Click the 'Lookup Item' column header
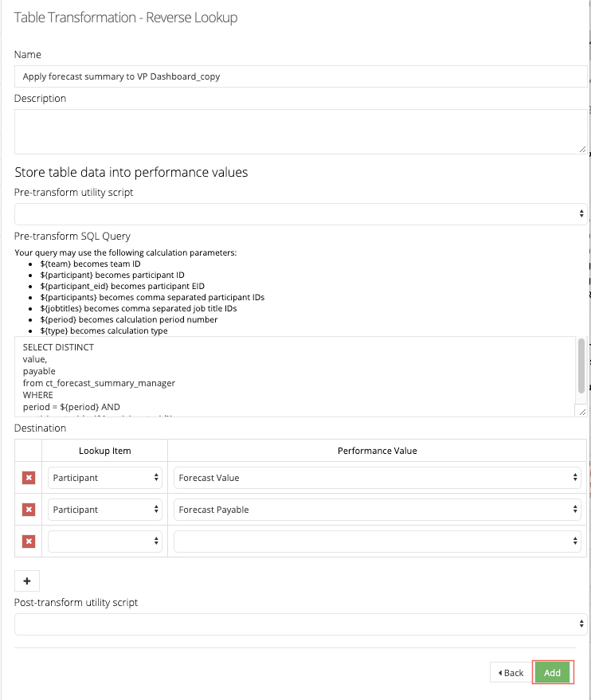The width and height of the screenshot is (591, 700). pos(105,451)
